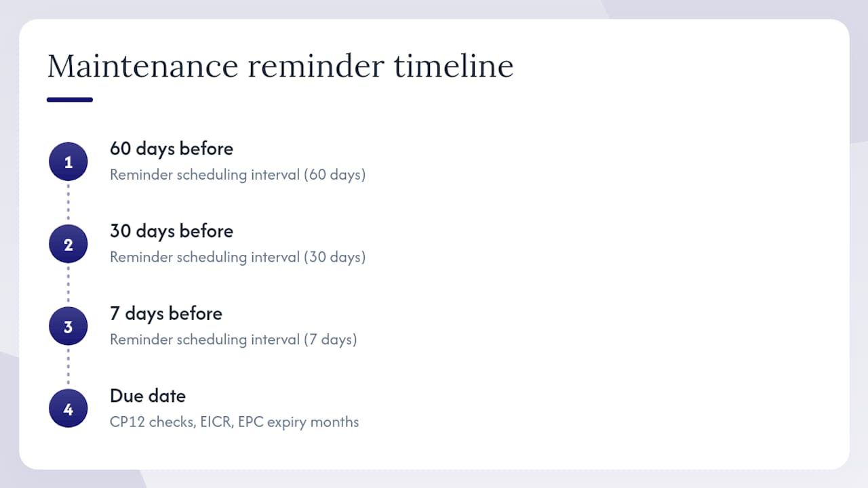868x488 pixels.
Task: Click dotted connector between markers 1 and 2
Action: tap(68, 203)
